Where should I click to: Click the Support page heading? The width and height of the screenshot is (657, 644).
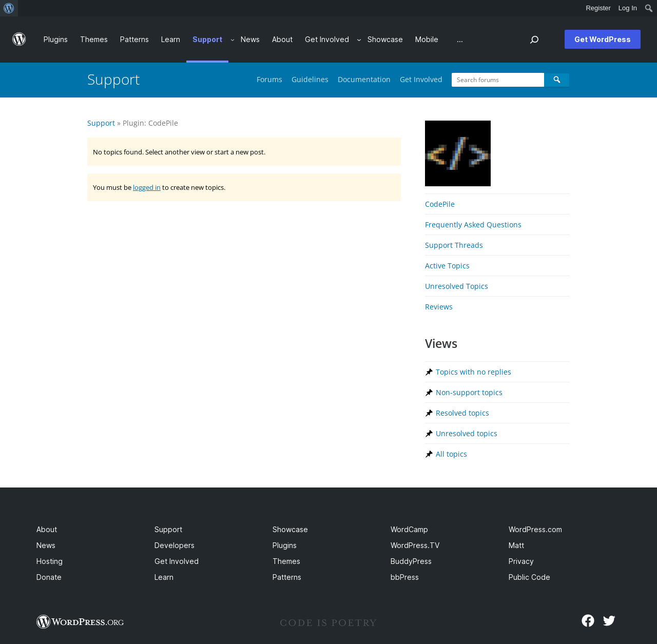click(x=113, y=80)
